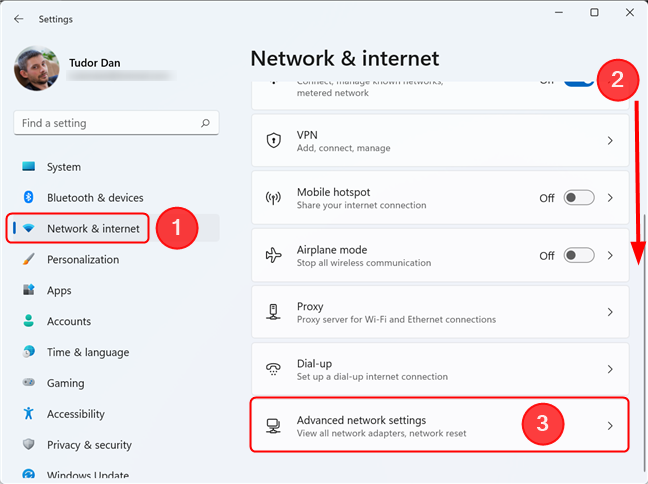Toggle Airplane mode switch on

click(x=579, y=255)
